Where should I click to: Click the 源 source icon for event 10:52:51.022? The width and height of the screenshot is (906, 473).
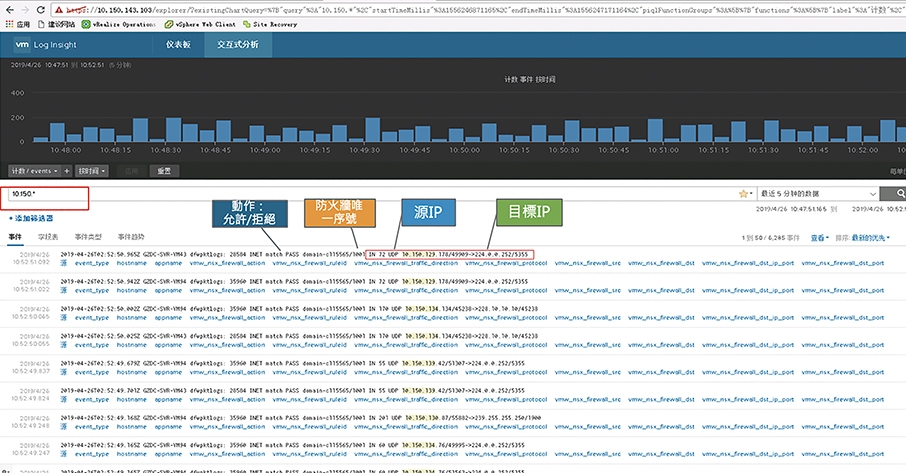click(x=64, y=290)
